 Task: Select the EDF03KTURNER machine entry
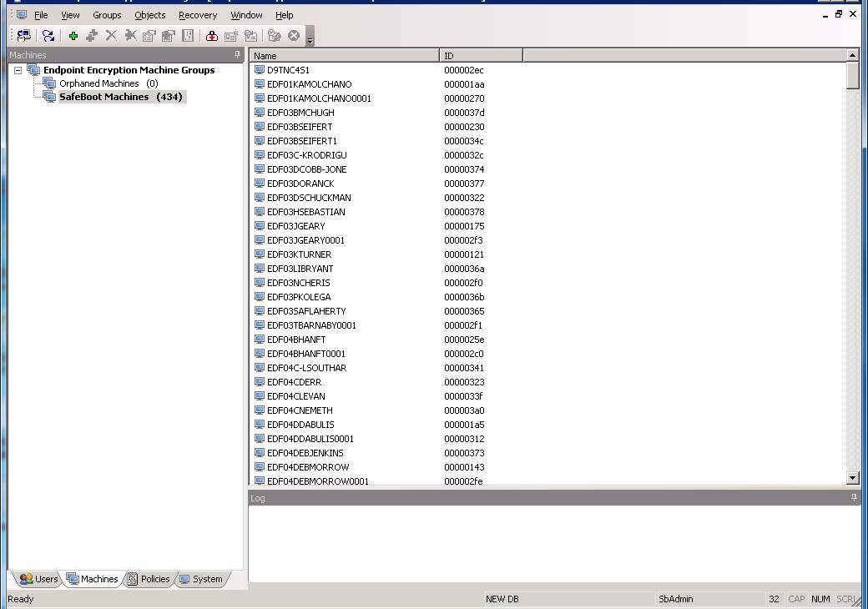(299, 254)
